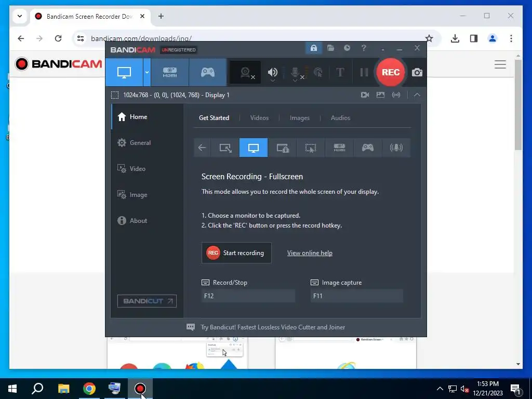Click the lock icon in Bandicam title bar
532x399 pixels.
click(313, 48)
